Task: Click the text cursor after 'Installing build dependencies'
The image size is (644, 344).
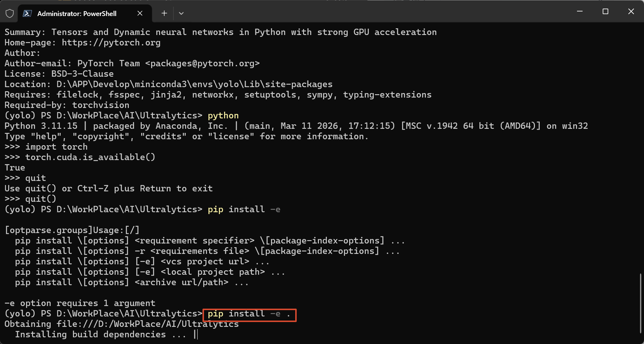Action: pyautogui.click(x=196, y=335)
